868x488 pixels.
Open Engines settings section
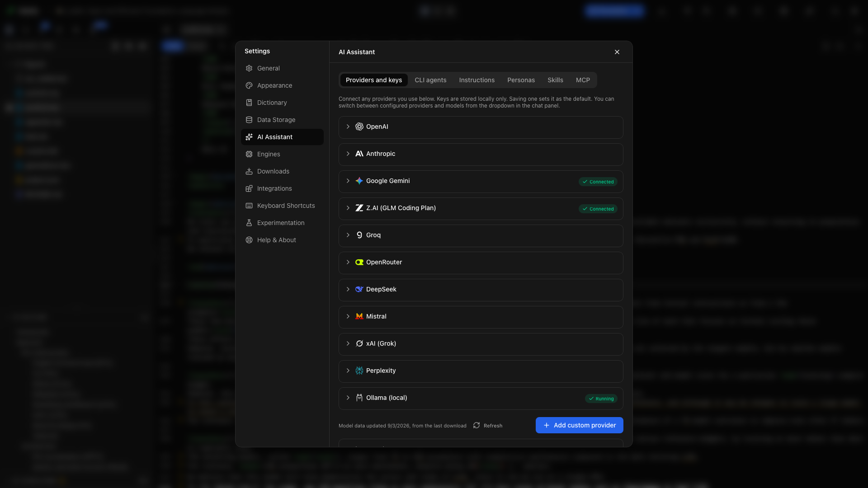pos(282,154)
